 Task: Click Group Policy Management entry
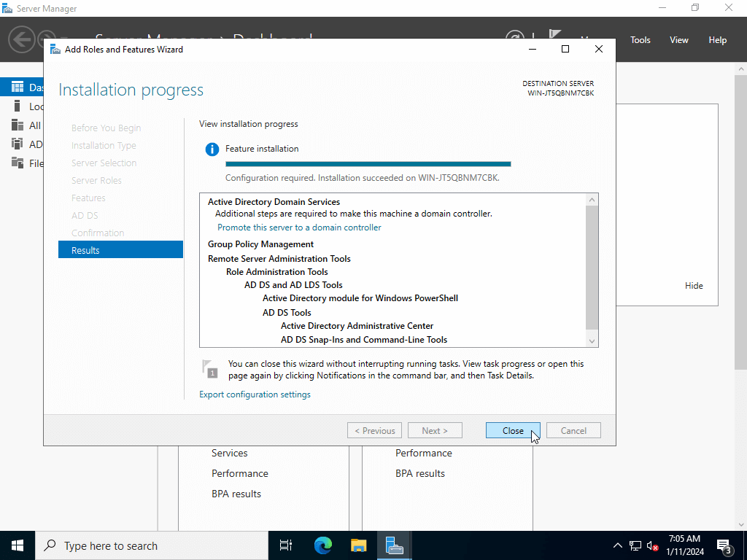[x=260, y=244]
